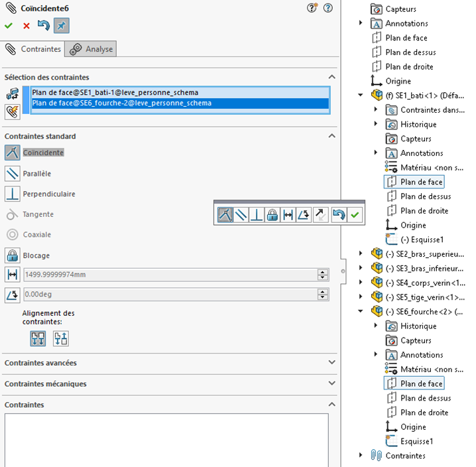This screenshot has width=476, height=467.
Task: Switch to the Analyse tab
Action: [x=91, y=49]
